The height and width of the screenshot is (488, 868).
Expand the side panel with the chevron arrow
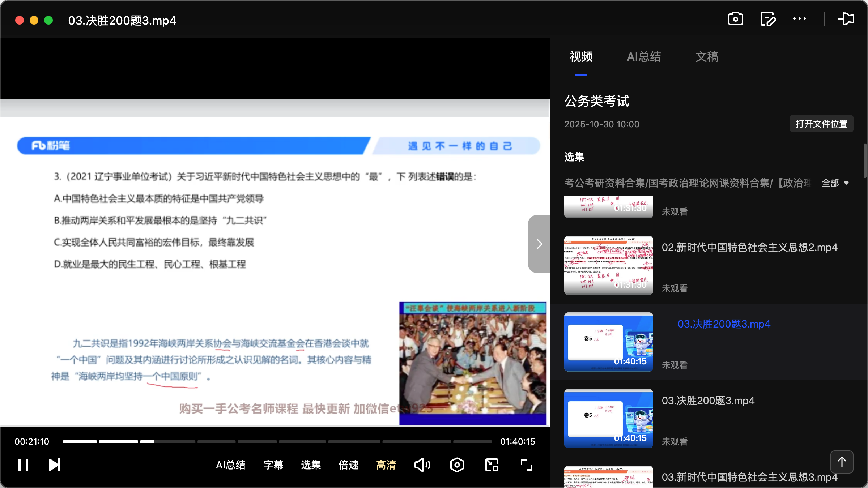pos(539,244)
